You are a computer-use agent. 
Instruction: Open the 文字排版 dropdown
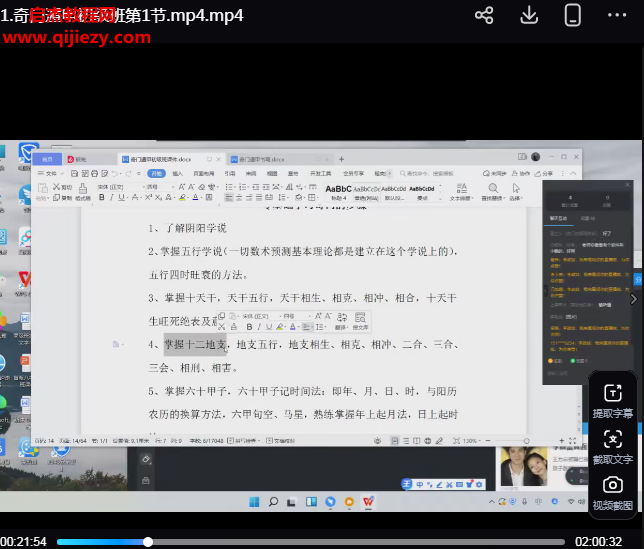point(461,192)
